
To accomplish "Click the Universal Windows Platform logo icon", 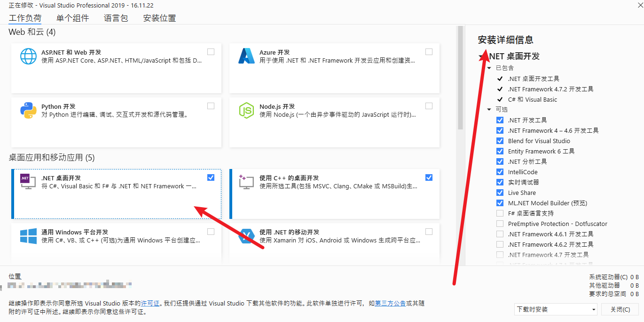I will click(x=28, y=236).
